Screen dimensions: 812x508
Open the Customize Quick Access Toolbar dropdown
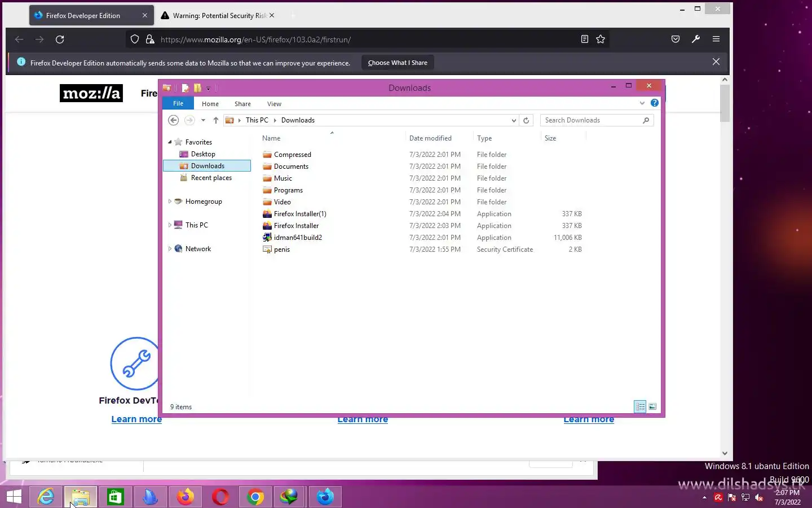click(208, 89)
